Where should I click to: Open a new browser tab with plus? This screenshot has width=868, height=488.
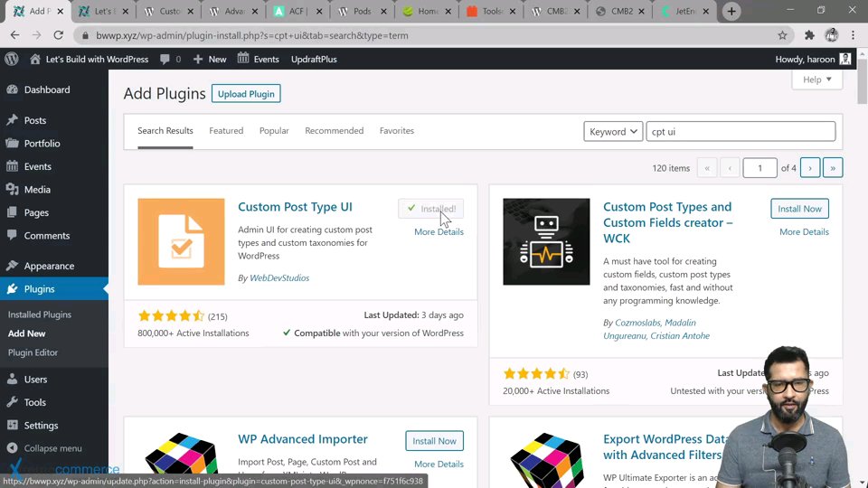coord(731,11)
